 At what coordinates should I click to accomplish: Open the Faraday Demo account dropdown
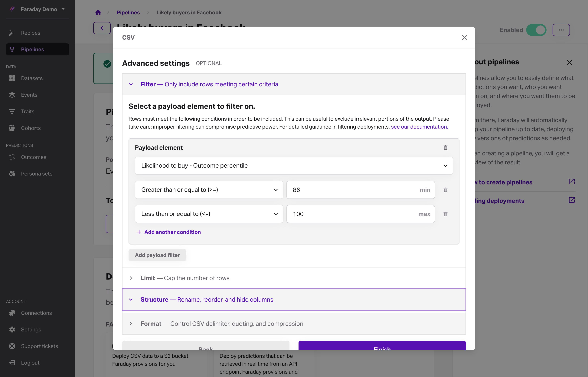pyautogui.click(x=43, y=9)
